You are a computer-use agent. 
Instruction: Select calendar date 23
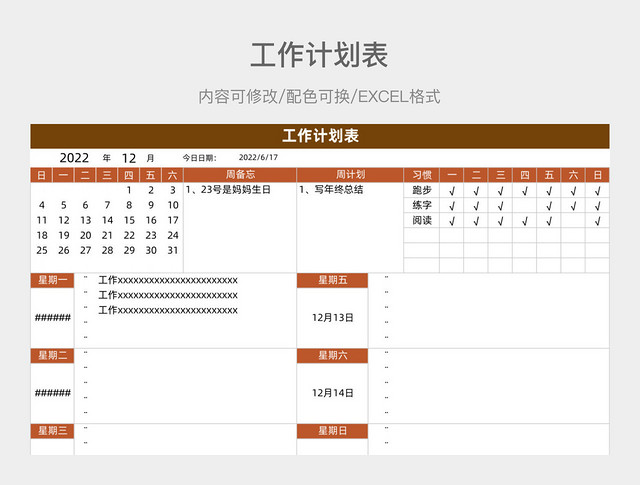coord(151,236)
